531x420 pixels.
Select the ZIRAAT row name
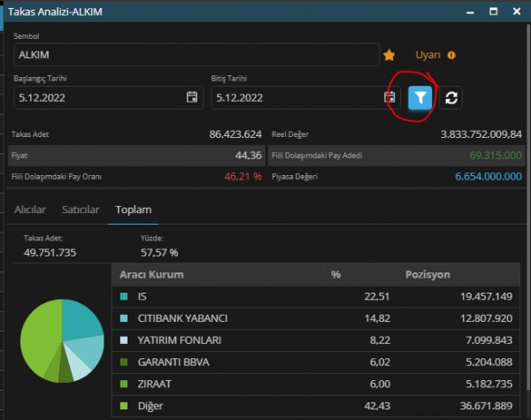coord(154,384)
